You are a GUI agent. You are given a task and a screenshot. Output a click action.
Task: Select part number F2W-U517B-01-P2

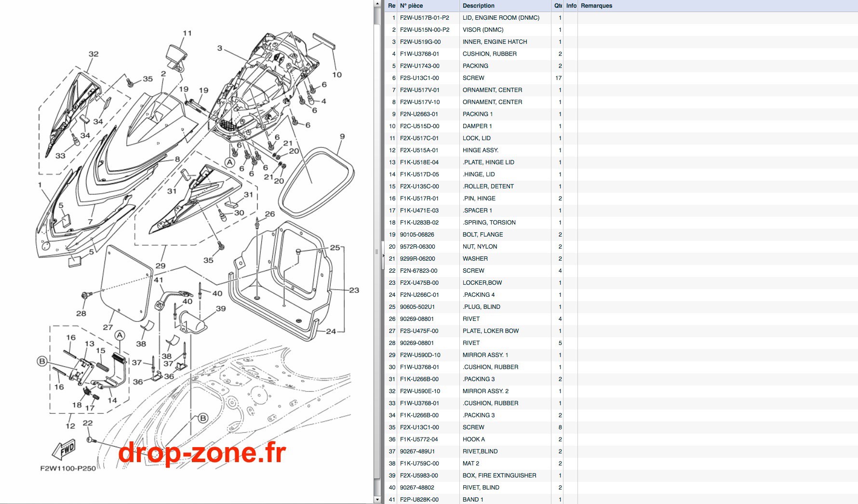pos(424,18)
